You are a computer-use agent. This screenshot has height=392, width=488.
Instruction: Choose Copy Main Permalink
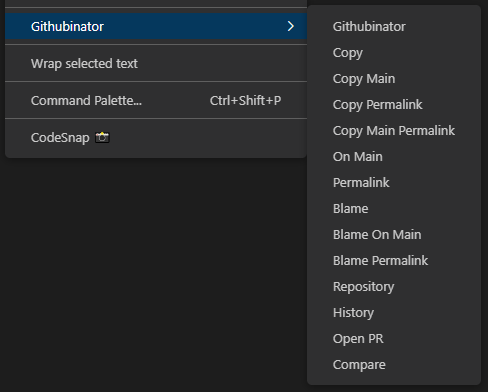394,131
